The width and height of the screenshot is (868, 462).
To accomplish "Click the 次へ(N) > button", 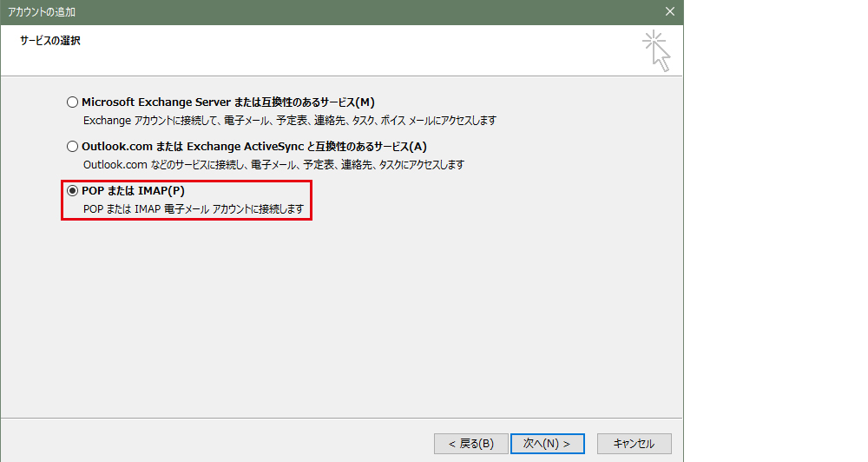I will 547,444.
